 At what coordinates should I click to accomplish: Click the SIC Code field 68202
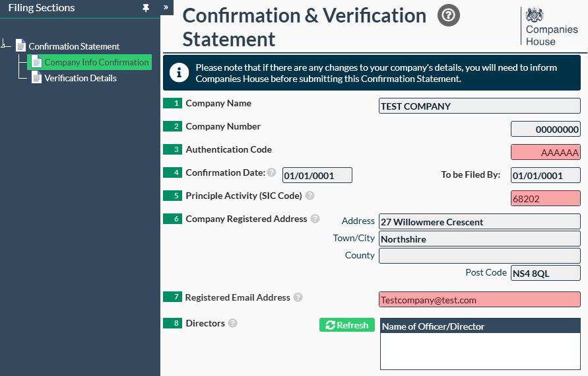click(545, 198)
